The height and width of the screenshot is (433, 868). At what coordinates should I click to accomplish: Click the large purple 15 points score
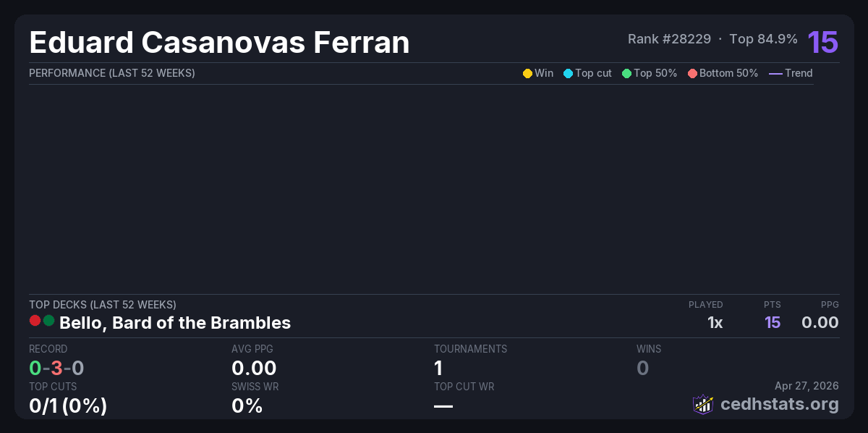click(823, 42)
